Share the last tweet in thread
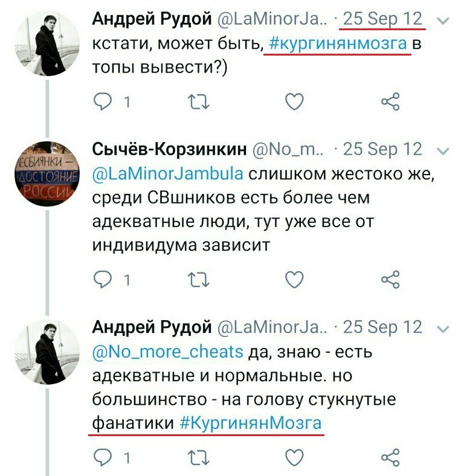The width and height of the screenshot is (464, 476). click(390, 457)
